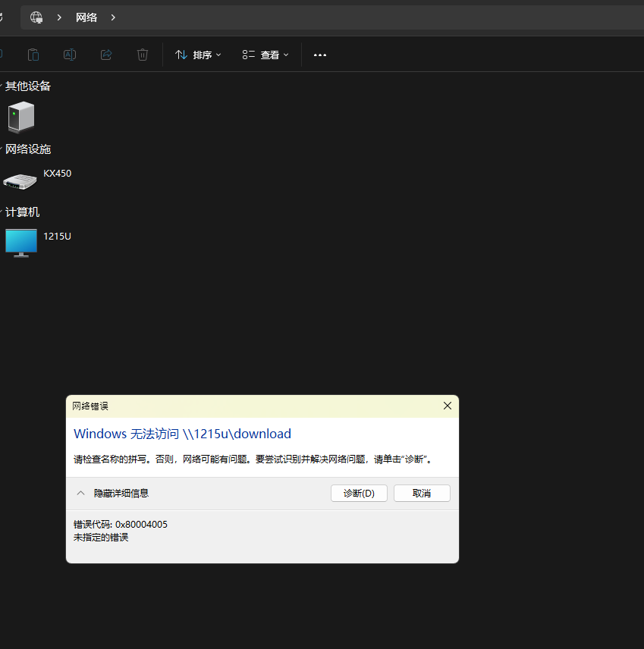Select the 网络 breadcrumb in the address bar
The image size is (644, 649).
(86, 17)
